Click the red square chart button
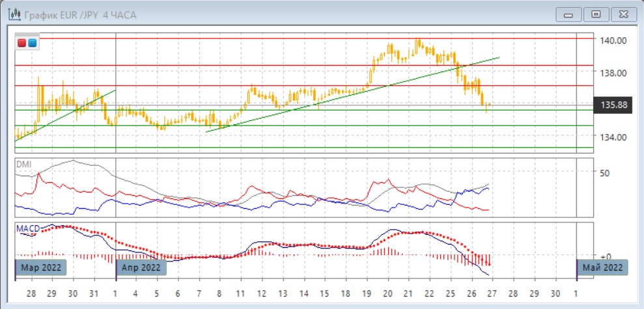 21,43
